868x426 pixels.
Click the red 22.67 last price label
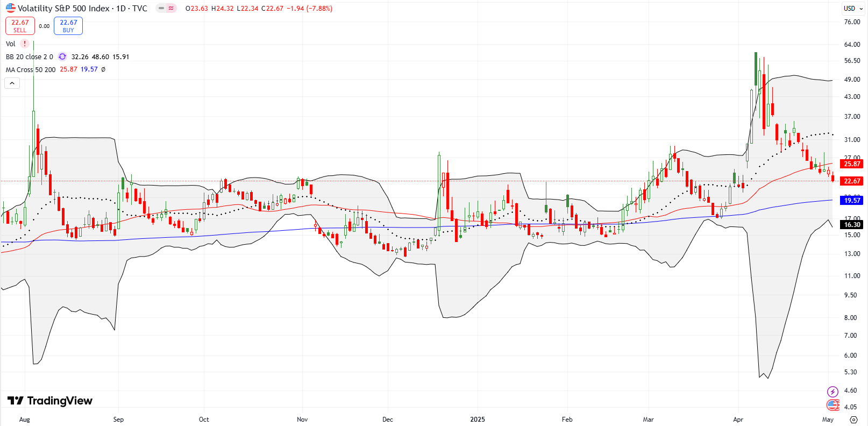pos(852,181)
